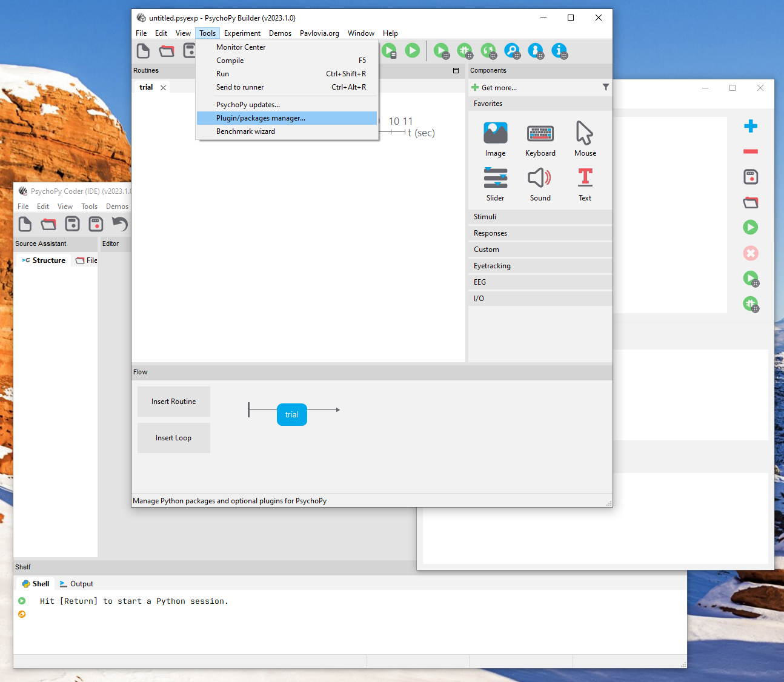
Task: Click the Coder window Save icon
Action: (x=72, y=225)
